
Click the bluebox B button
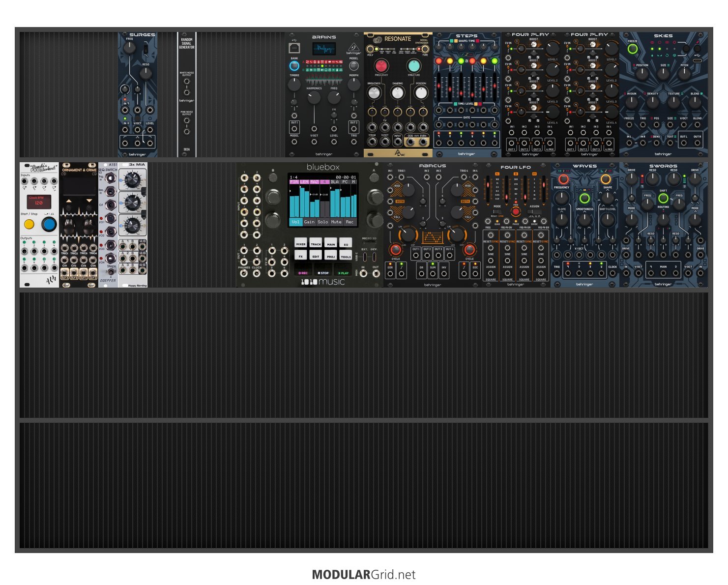(273, 178)
